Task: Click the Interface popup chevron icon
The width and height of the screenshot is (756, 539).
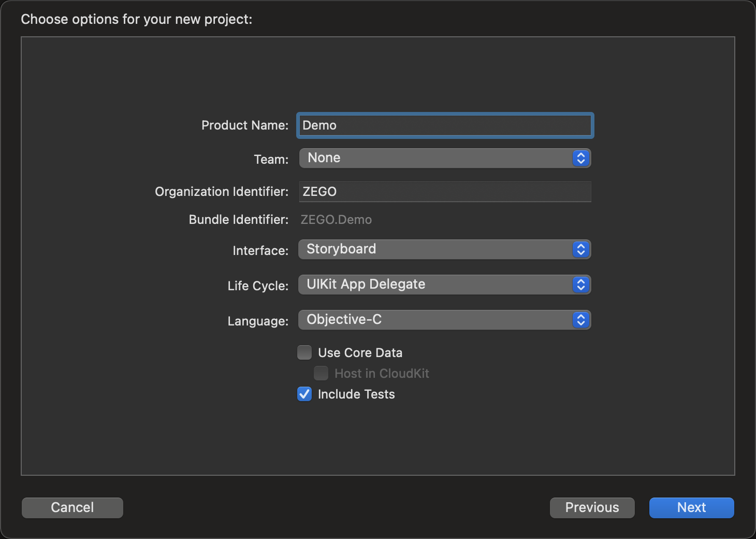Action: coord(580,249)
